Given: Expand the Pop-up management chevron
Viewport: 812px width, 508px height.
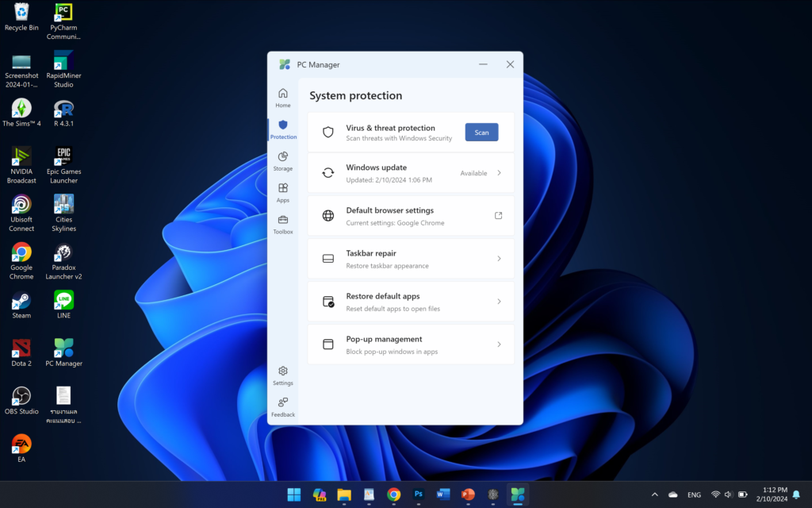Looking at the screenshot, I should pyautogui.click(x=500, y=344).
